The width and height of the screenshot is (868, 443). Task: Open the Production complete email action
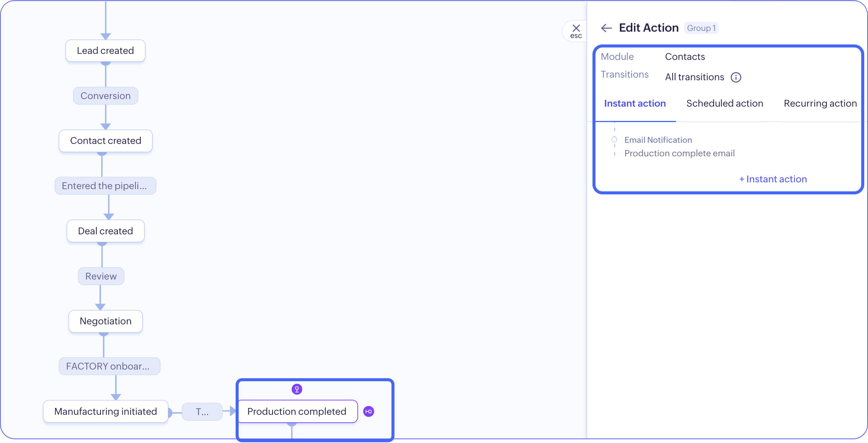pos(679,153)
